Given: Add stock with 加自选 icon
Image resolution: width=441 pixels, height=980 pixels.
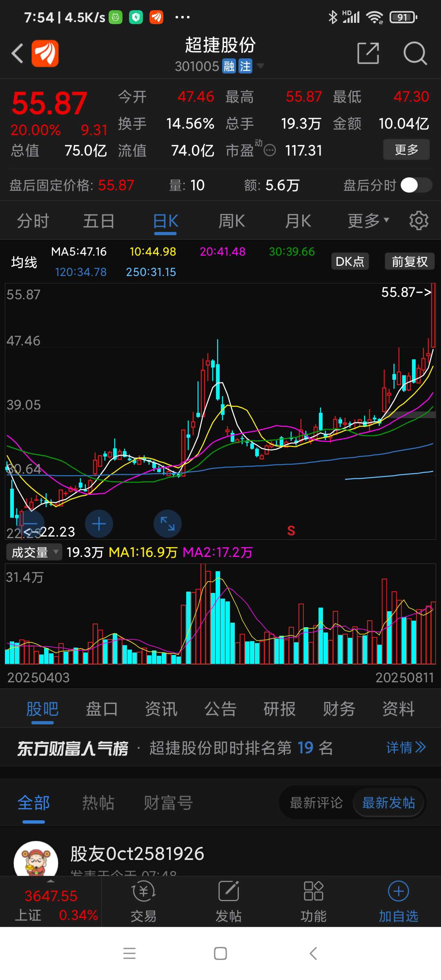Looking at the screenshot, I should click(399, 902).
